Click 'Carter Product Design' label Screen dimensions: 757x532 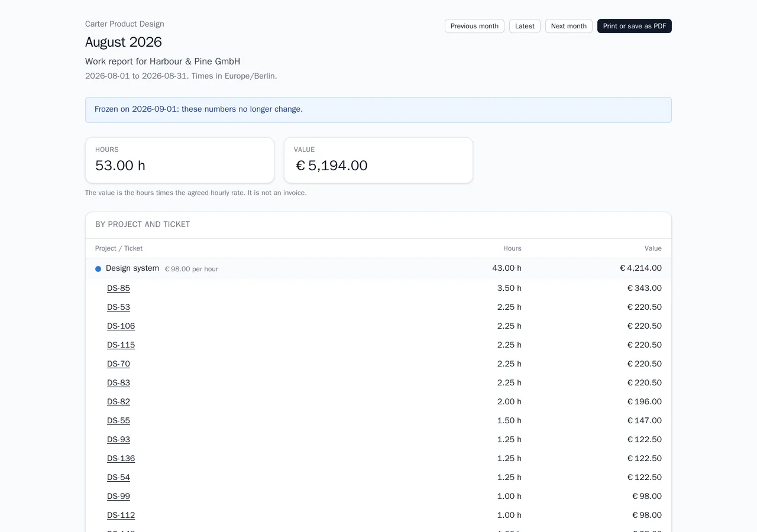click(x=125, y=24)
